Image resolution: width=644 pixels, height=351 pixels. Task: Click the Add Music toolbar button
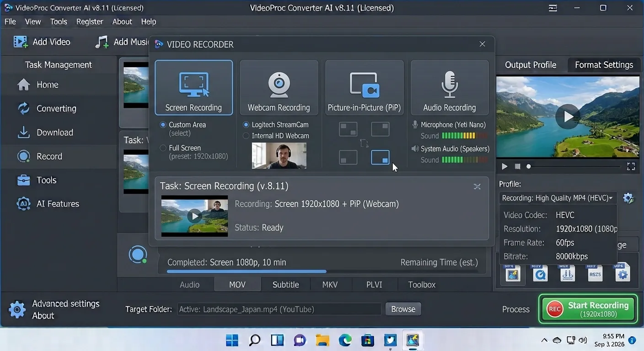(x=122, y=42)
